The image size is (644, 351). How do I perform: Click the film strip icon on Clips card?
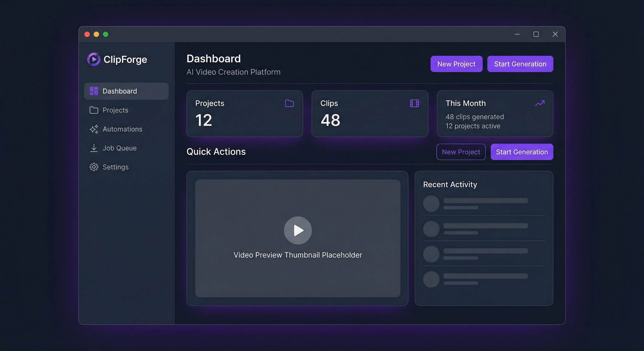[414, 103]
